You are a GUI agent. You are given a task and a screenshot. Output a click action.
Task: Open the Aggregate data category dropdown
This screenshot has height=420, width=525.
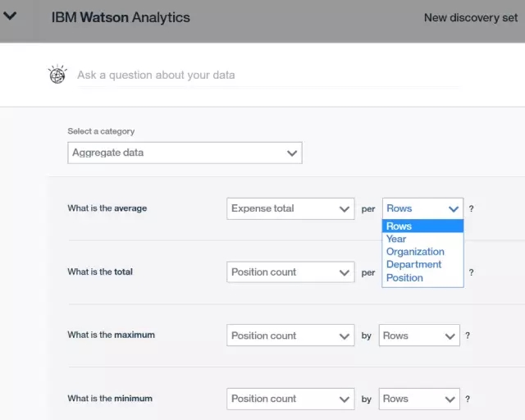click(x=185, y=153)
